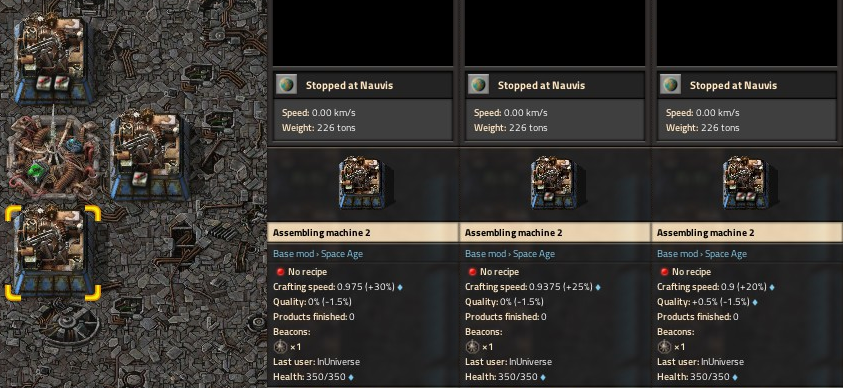Viewport: 843px width, 388px height.
Task: Click the quality diamond beside crafting speed +30%
Action: [x=400, y=287]
